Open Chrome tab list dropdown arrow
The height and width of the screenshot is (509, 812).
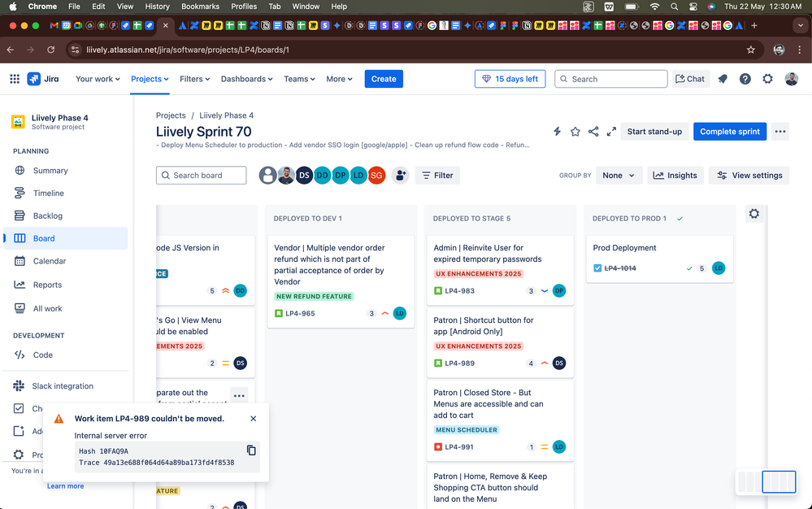pyautogui.click(x=801, y=25)
